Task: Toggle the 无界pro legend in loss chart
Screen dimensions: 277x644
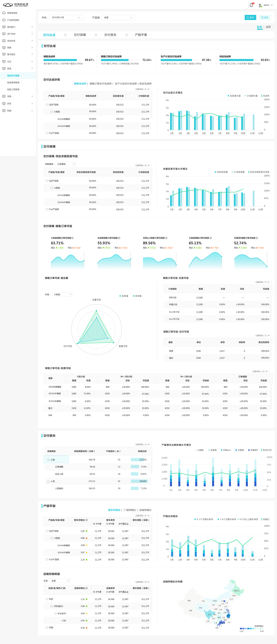Action: 226,450
